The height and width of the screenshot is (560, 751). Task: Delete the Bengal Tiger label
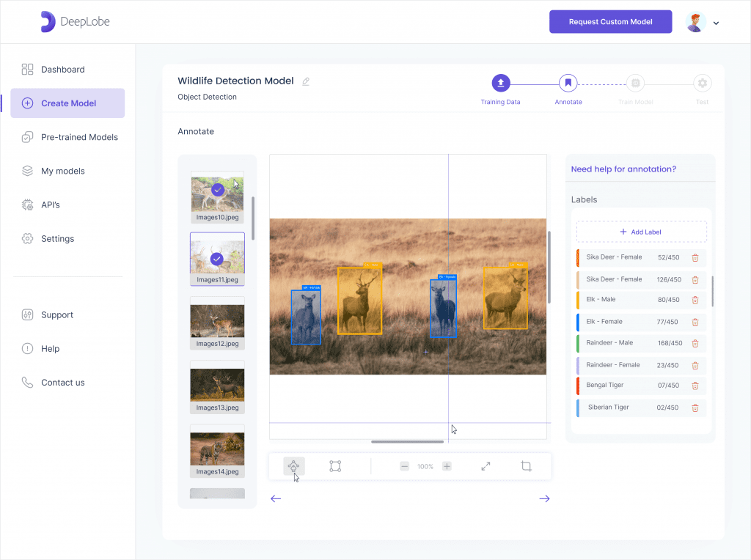point(695,386)
